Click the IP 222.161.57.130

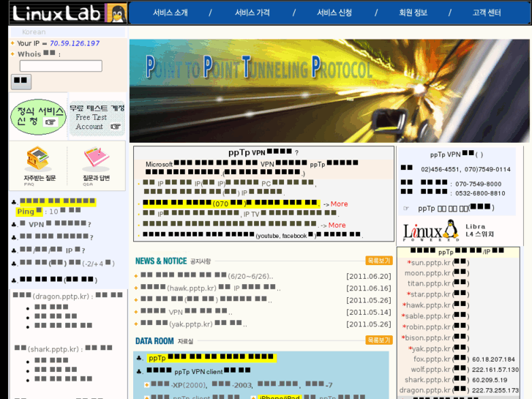click(x=495, y=370)
